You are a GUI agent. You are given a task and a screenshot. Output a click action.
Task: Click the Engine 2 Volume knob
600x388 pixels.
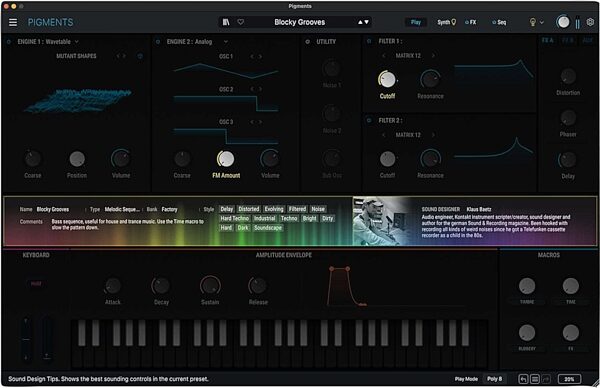pos(270,159)
